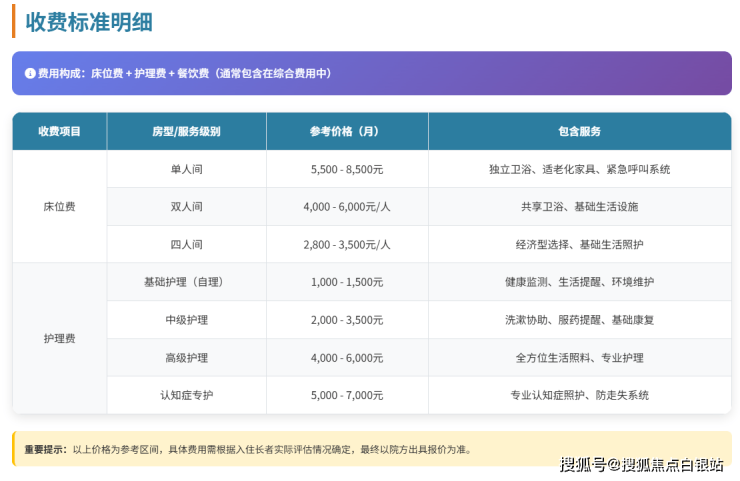Select the 床位费 category cell
This screenshot has height=481, width=740.
[59, 207]
